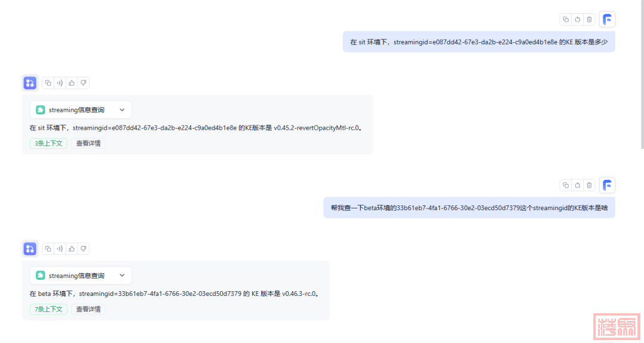Play audio for the second assistant reply

pyautogui.click(x=60, y=249)
